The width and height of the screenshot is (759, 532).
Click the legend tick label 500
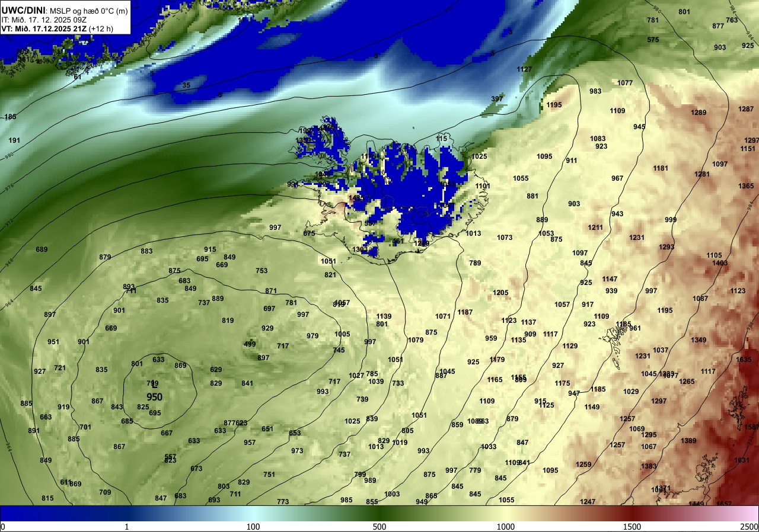379,527
